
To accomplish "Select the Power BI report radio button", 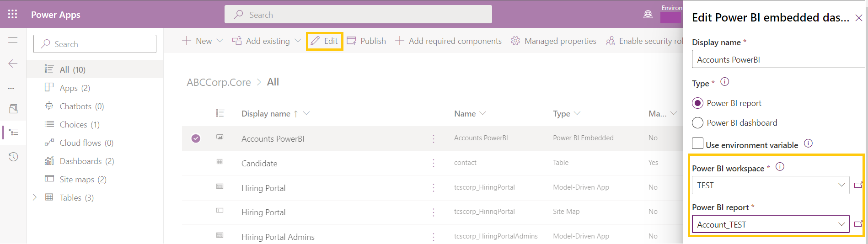I will tap(697, 103).
